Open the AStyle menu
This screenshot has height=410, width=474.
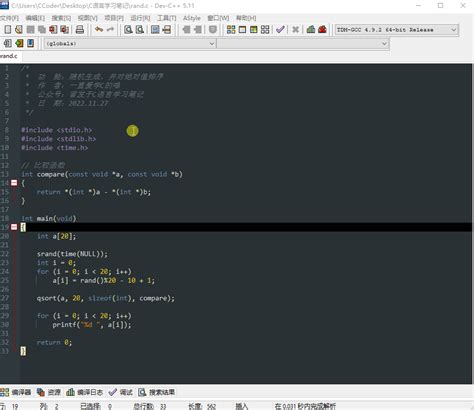(x=192, y=18)
